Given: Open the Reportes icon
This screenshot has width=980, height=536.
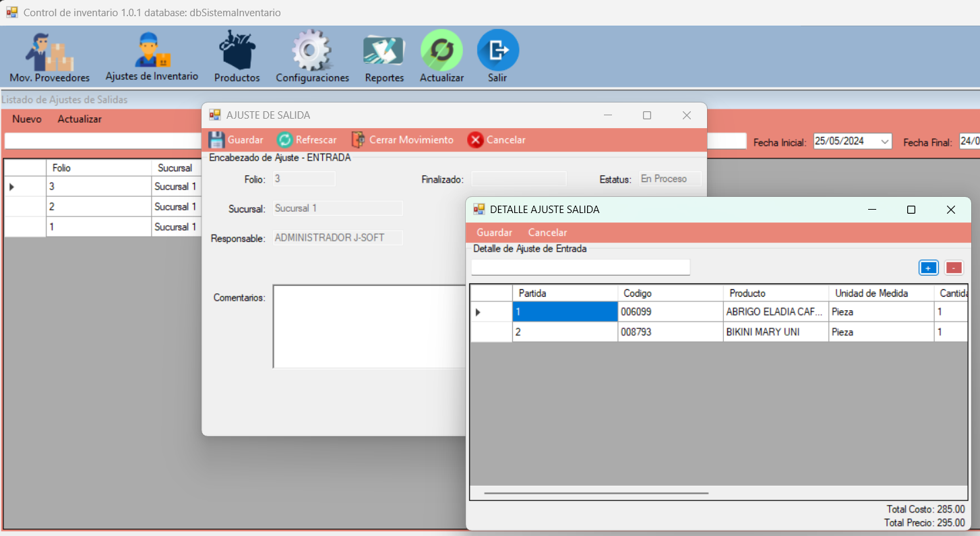Looking at the screenshot, I should [x=384, y=57].
